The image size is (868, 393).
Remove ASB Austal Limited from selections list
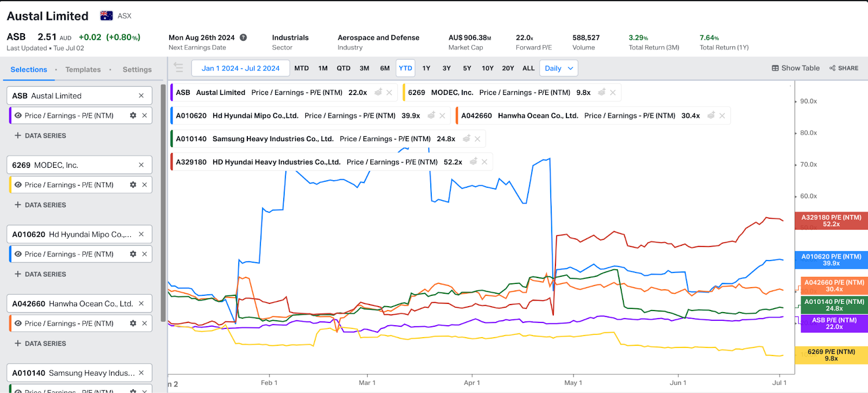(141, 96)
